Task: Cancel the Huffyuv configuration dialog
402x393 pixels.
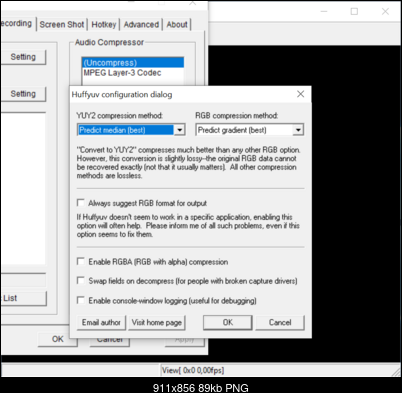Action: click(280, 323)
